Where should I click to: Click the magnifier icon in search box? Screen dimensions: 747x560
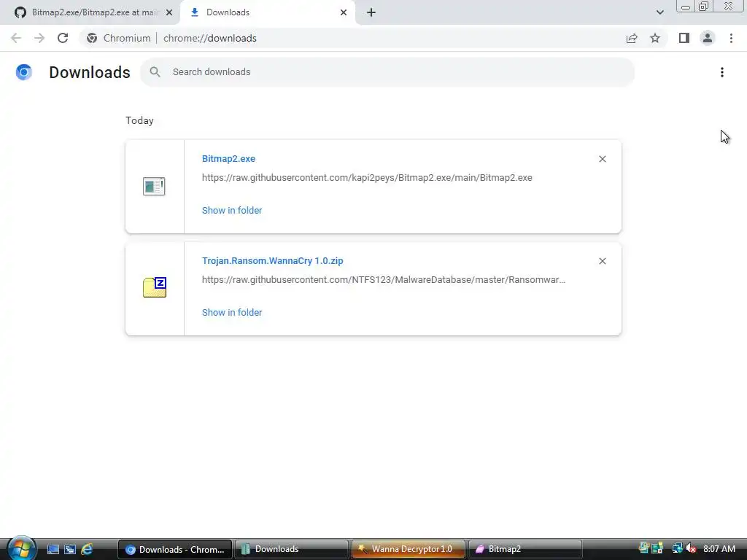[x=155, y=72]
